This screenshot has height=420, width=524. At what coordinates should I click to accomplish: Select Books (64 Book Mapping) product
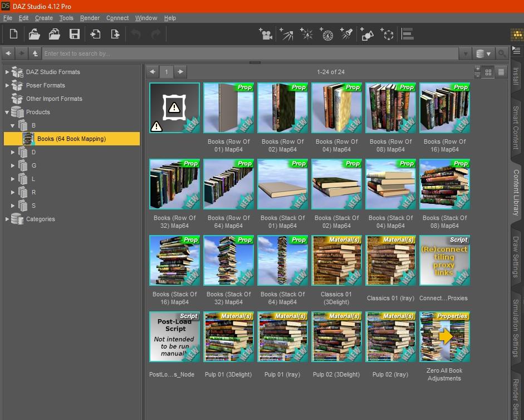71,139
